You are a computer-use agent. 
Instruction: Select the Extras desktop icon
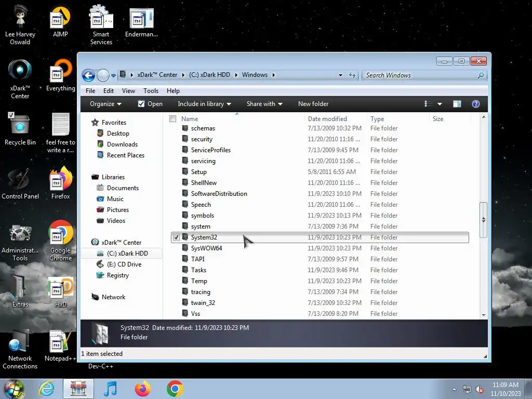pos(20,292)
